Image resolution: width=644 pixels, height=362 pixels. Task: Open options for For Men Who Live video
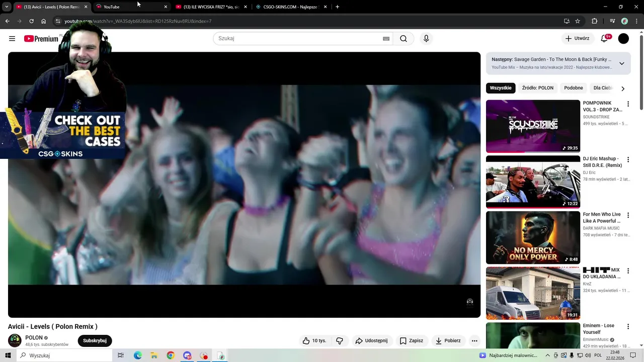628,215
